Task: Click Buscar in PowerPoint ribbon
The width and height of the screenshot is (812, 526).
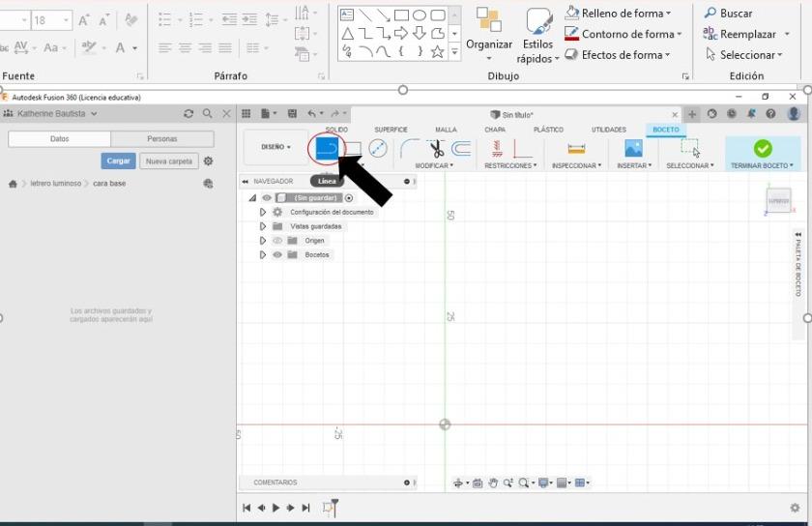Action: [729, 13]
